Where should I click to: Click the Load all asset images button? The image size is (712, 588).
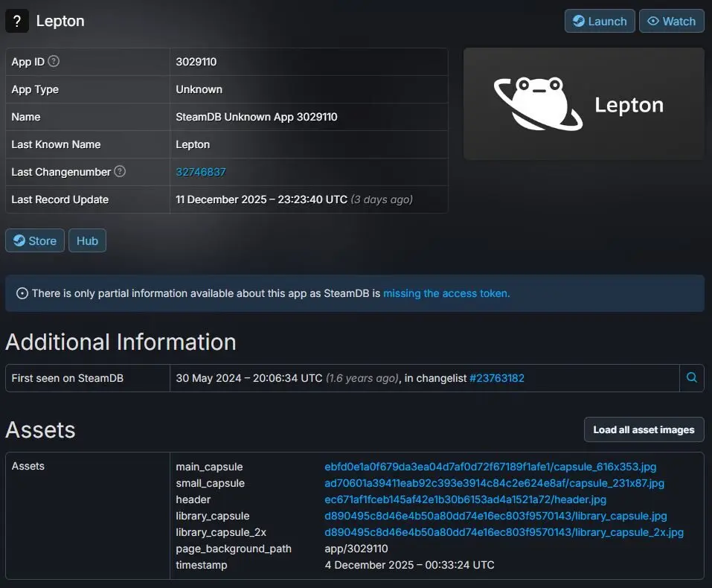[643, 429]
